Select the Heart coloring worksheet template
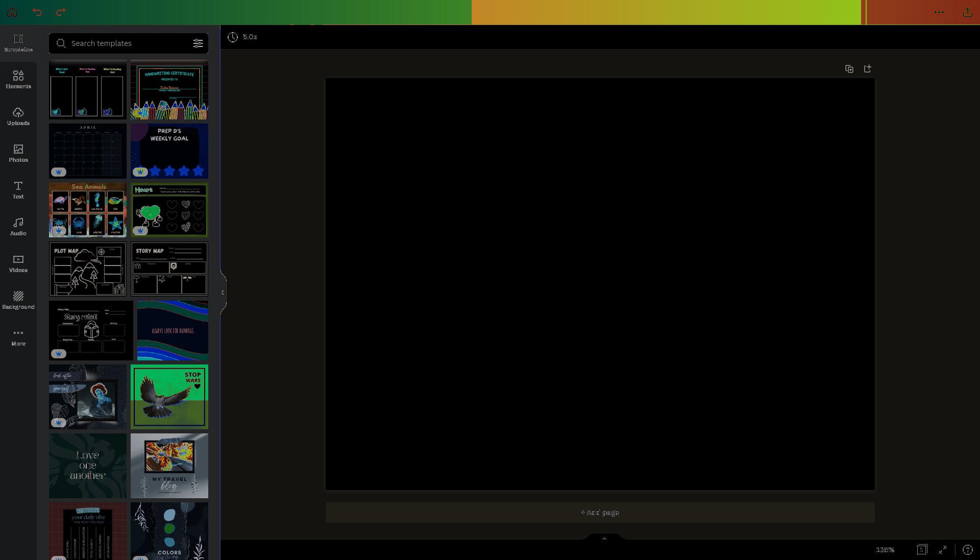This screenshot has height=560, width=980. pyautogui.click(x=169, y=210)
